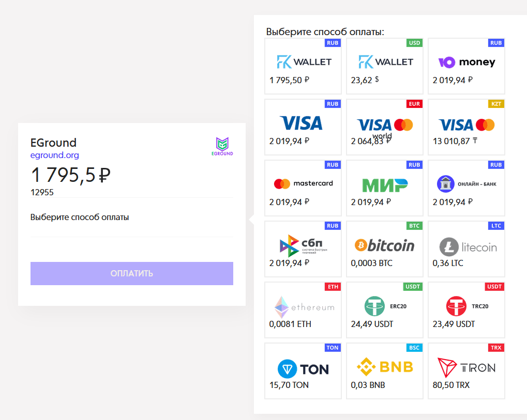527x420 pixels.
Task: Select the BNB BSC payment tile
Action: 384,371
